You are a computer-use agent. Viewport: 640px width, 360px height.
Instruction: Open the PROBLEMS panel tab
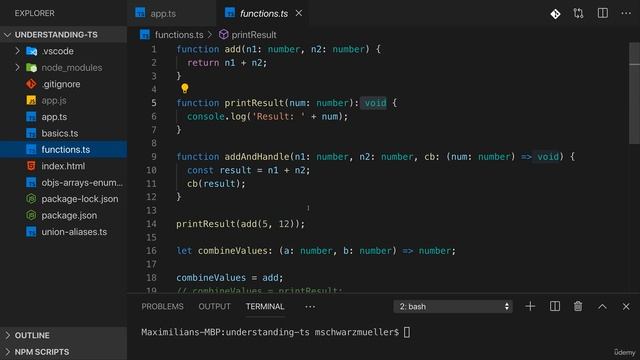pos(162,307)
